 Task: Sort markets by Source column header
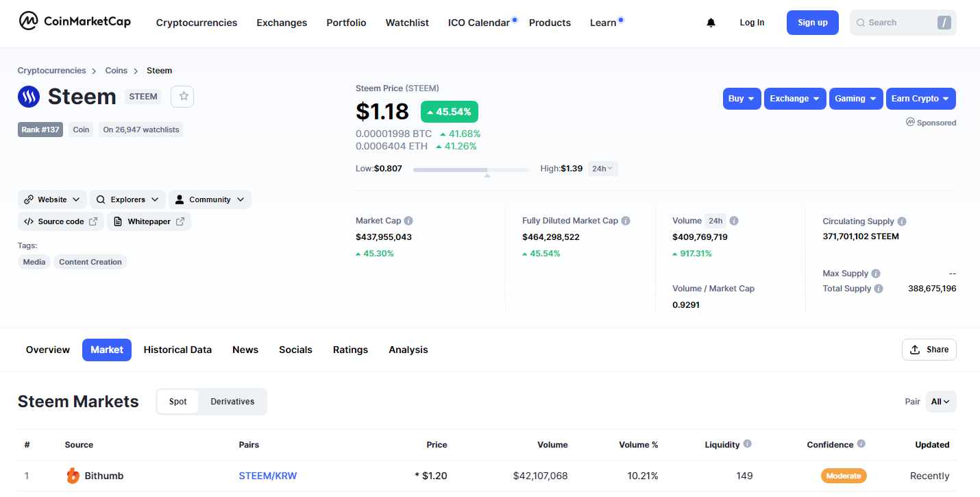tap(79, 445)
